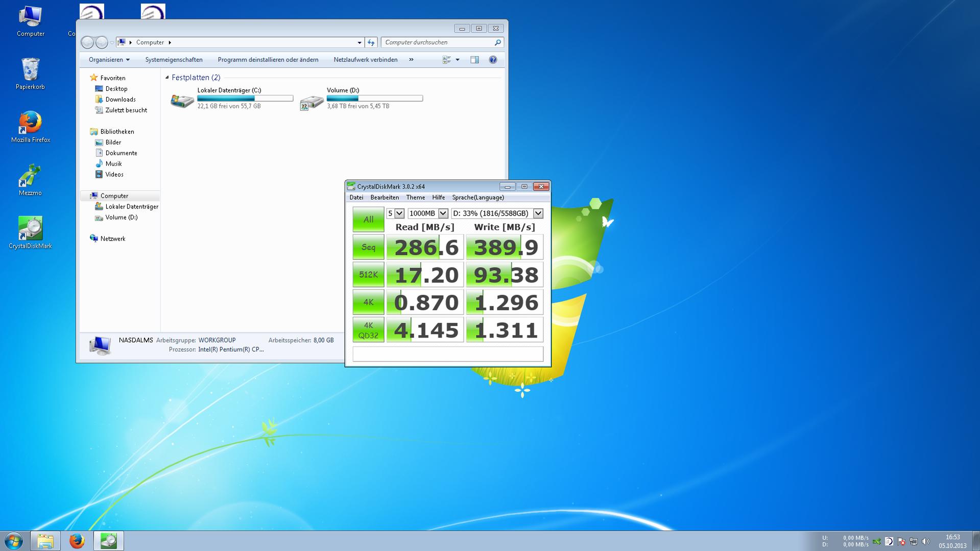Click the CrystalDiskMark title bar app icon
The width and height of the screenshot is (980, 551).
351,186
